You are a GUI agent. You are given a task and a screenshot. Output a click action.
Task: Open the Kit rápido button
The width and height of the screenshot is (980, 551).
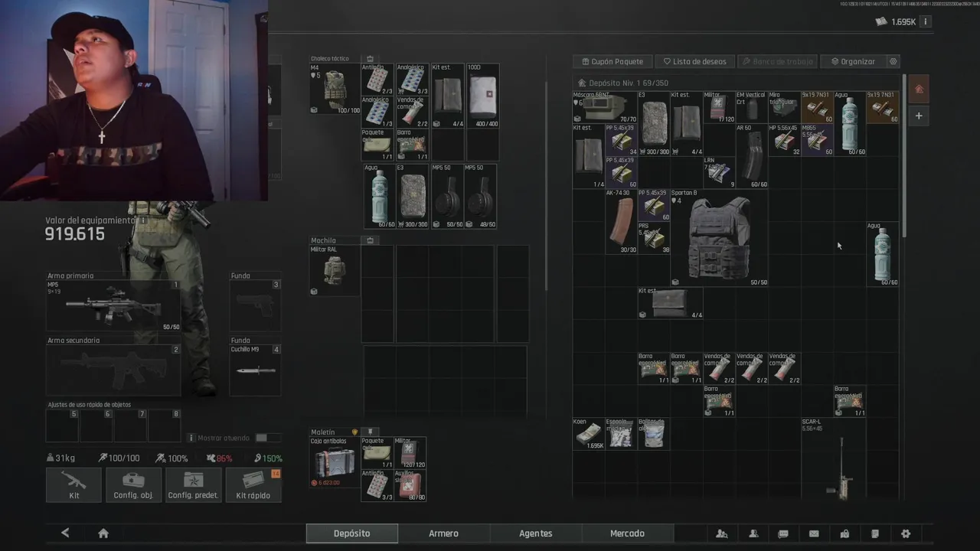[x=253, y=484]
